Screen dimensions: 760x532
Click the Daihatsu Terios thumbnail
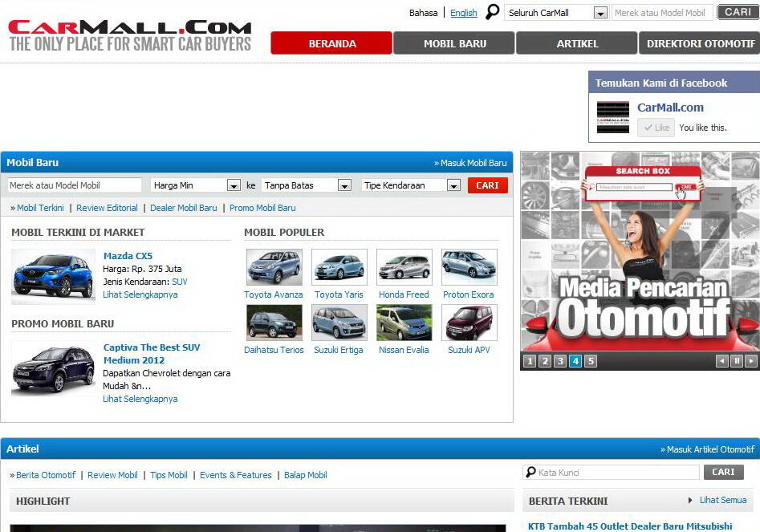(x=274, y=323)
